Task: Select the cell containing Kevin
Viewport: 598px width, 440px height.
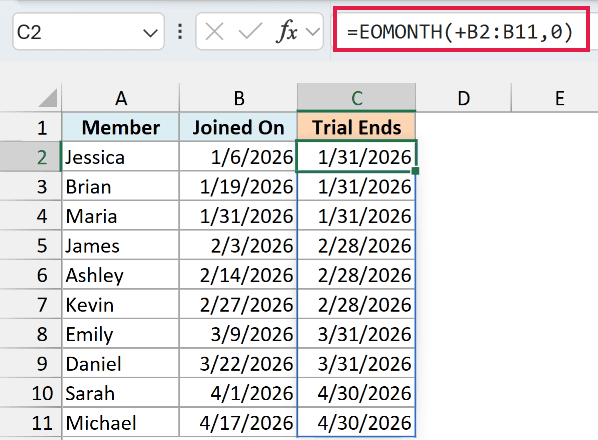Action: [x=121, y=304]
